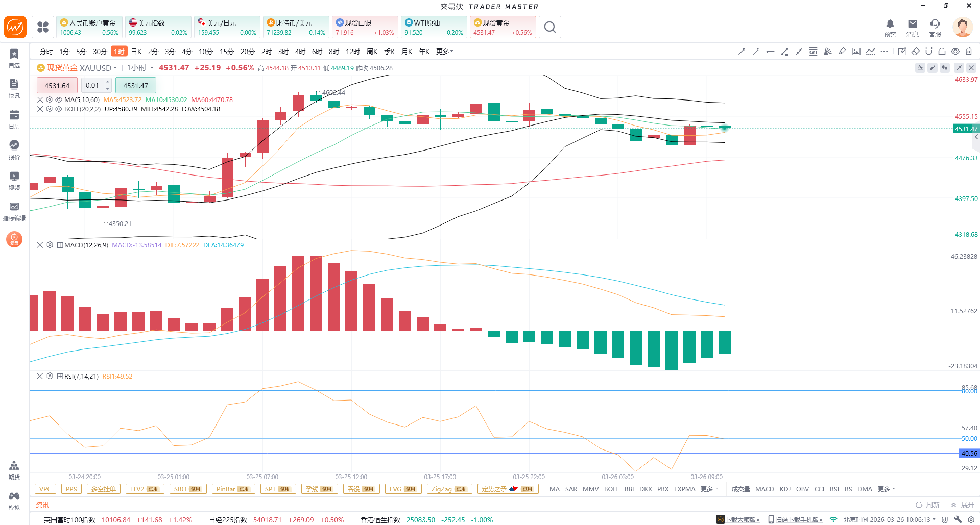Remove the MACD(12,26,9) indicator panel
The image size is (980, 525).
tap(40, 245)
